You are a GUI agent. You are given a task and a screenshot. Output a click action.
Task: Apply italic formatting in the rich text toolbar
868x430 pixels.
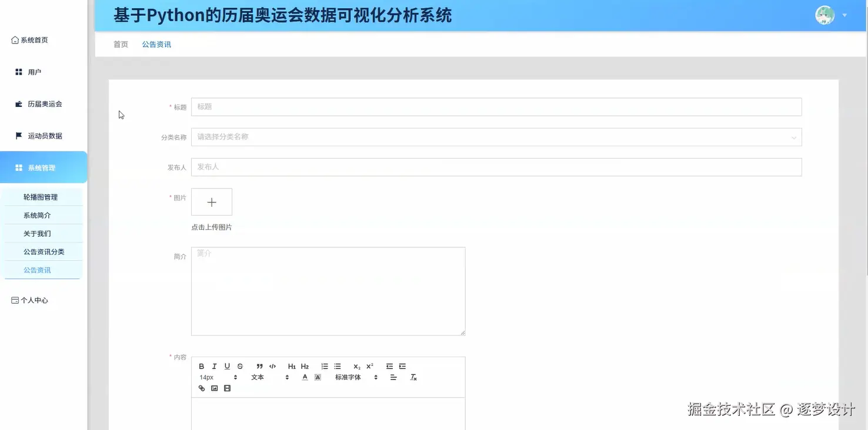[214, 366]
